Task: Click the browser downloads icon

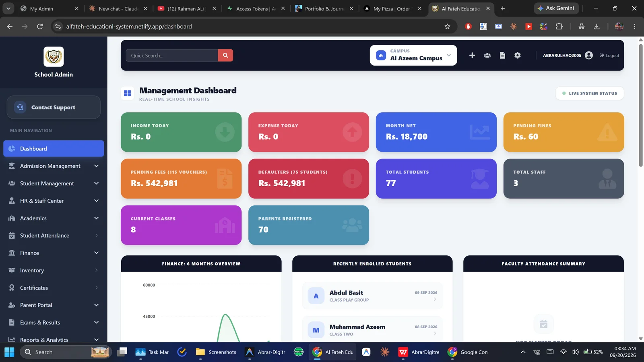Action: pyautogui.click(x=597, y=27)
